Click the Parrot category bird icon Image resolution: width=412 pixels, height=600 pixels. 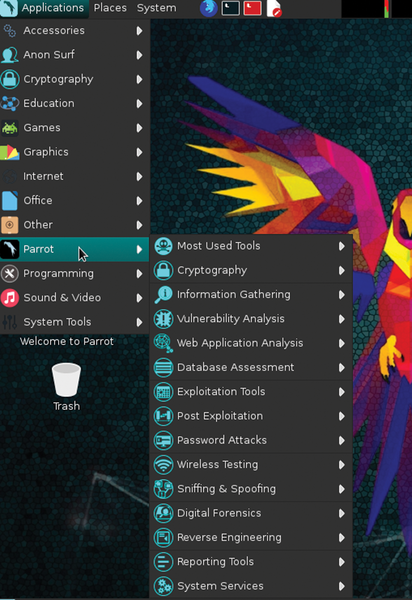(x=10, y=249)
